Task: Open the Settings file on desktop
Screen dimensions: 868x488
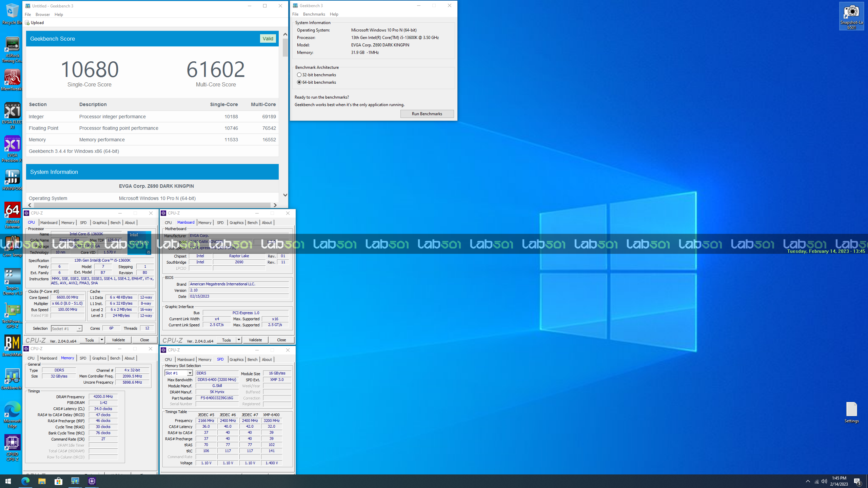Action: point(851,412)
